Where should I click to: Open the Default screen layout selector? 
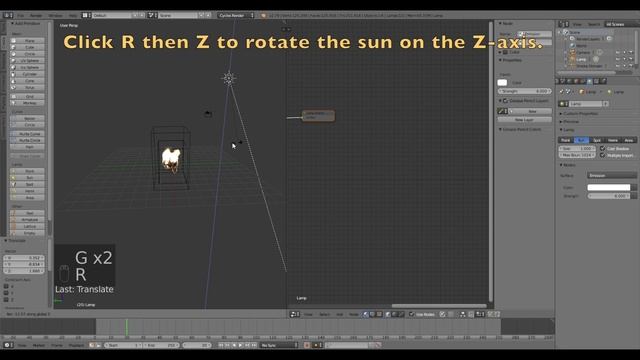coord(111,15)
